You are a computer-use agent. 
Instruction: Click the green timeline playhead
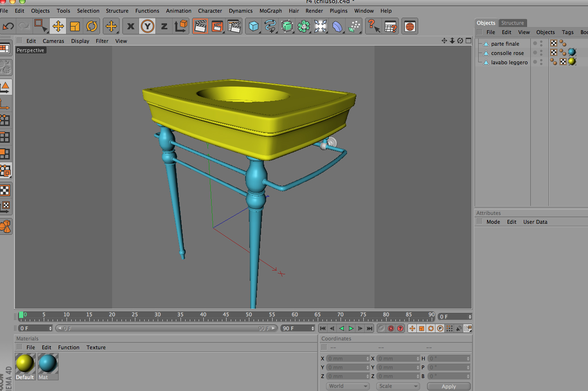point(21,315)
